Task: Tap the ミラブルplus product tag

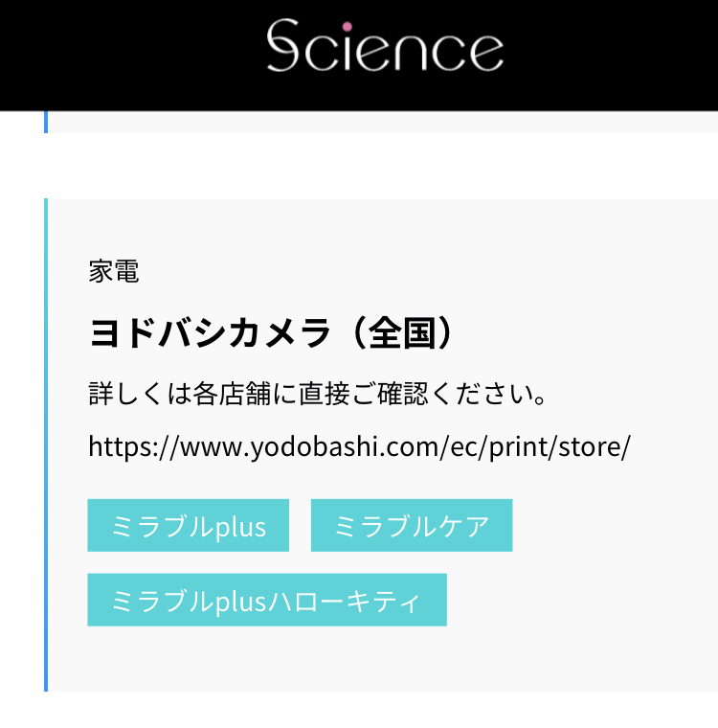Action: point(188,526)
